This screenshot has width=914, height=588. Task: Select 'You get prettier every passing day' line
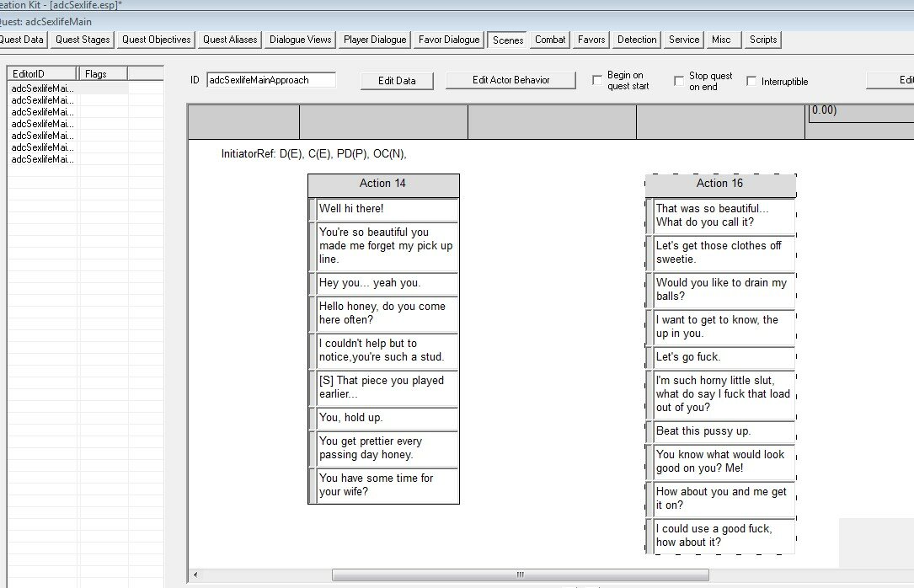click(x=387, y=448)
